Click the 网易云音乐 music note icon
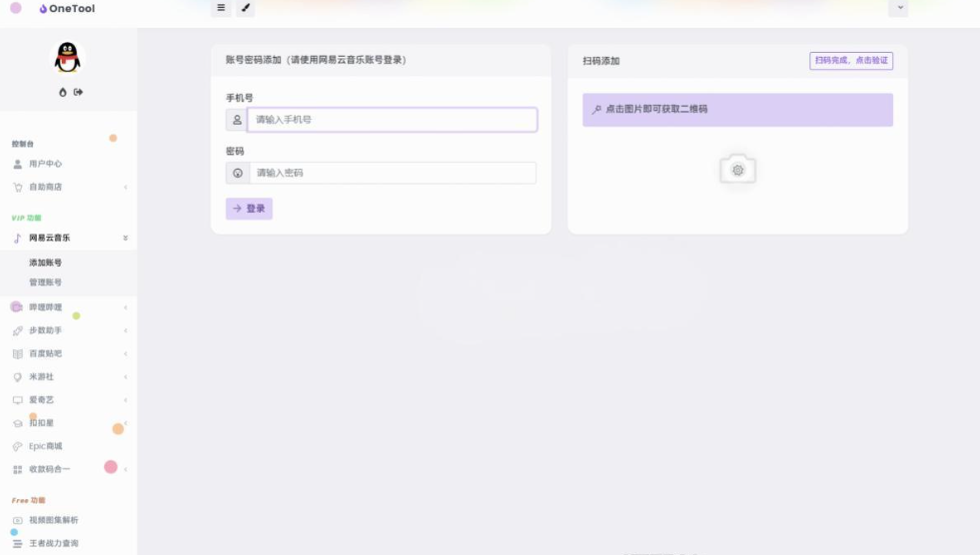Viewport: 980px width, 555px height. click(18, 238)
